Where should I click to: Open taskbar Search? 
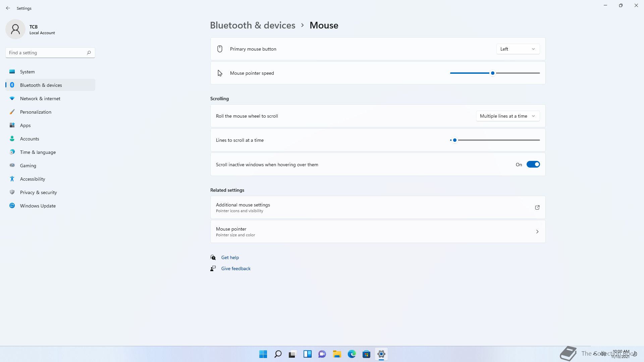(x=278, y=354)
